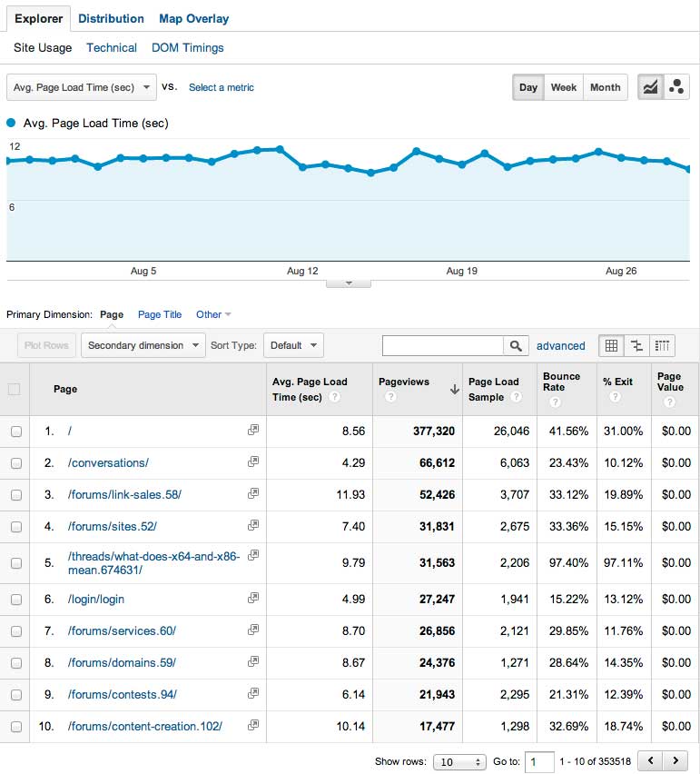The height and width of the screenshot is (774, 700).
Task: Select the Week time granularity button
Action: [563, 87]
